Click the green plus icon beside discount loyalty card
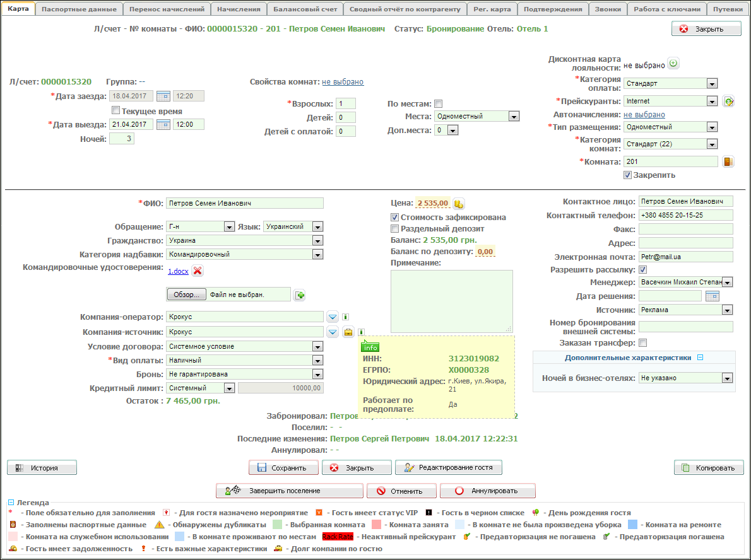751x560 pixels. (x=673, y=64)
